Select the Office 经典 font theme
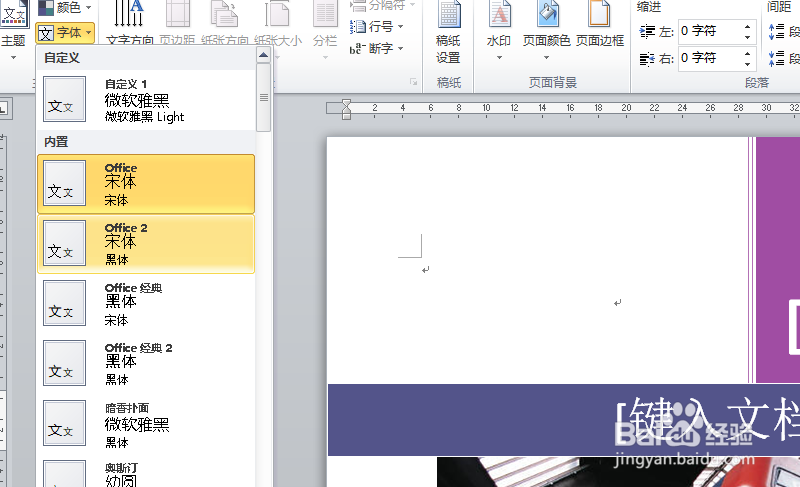 [x=146, y=304]
